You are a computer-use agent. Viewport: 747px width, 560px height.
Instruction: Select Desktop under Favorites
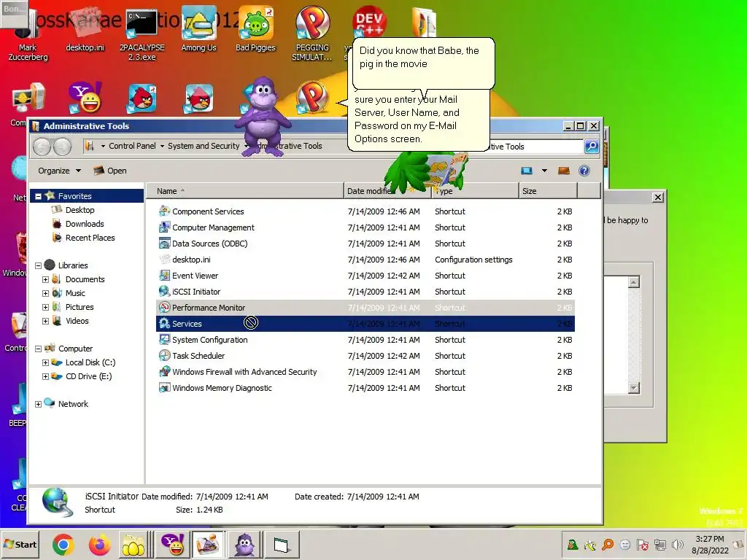coord(80,210)
